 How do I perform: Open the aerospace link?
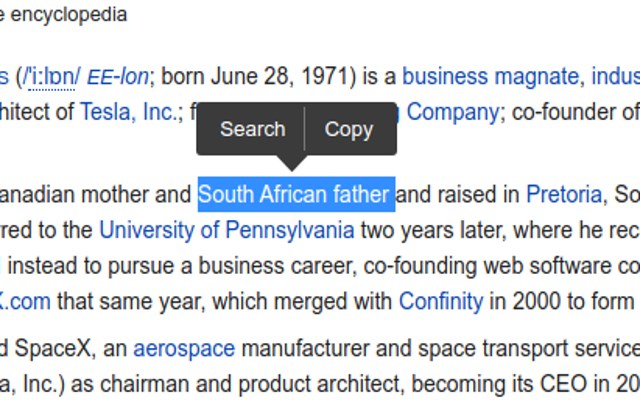pyautogui.click(x=184, y=349)
